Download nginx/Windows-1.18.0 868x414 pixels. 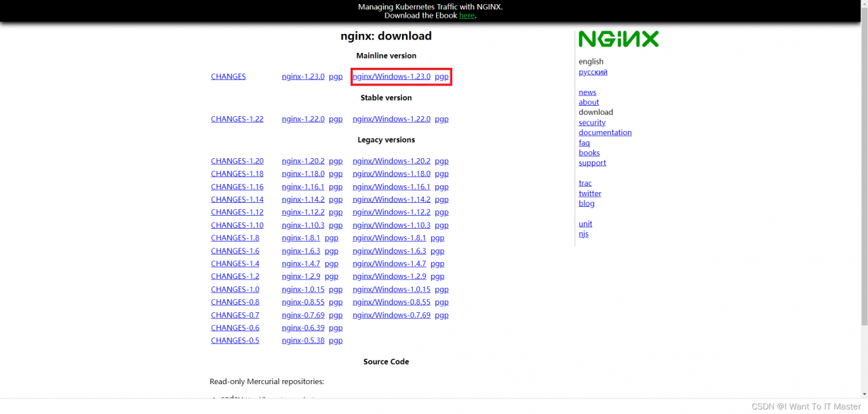tap(391, 174)
